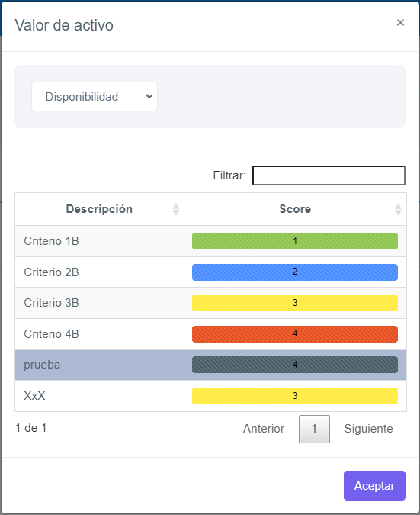Go to the Siguiente page
Screen dimensions: 420x515
tap(368, 429)
